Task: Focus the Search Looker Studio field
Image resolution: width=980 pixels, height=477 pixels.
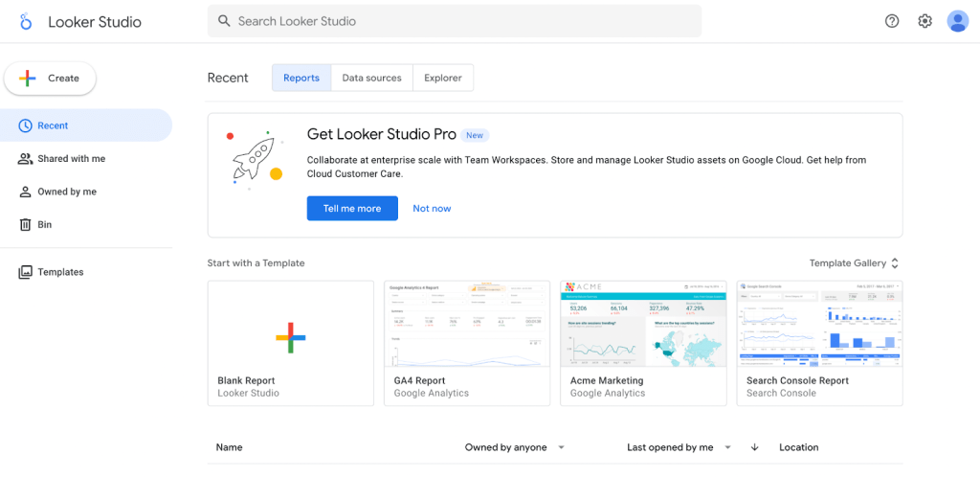Action: (455, 21)
